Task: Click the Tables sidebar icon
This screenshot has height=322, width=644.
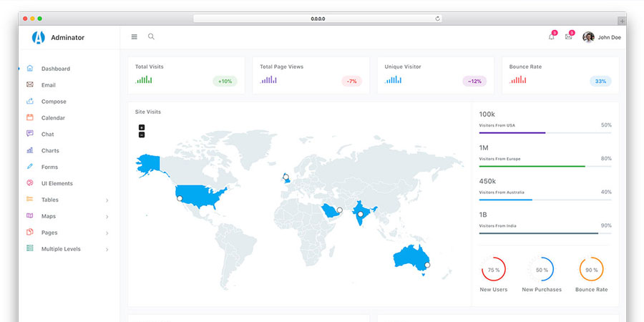Action: click(x=29, y=199)
